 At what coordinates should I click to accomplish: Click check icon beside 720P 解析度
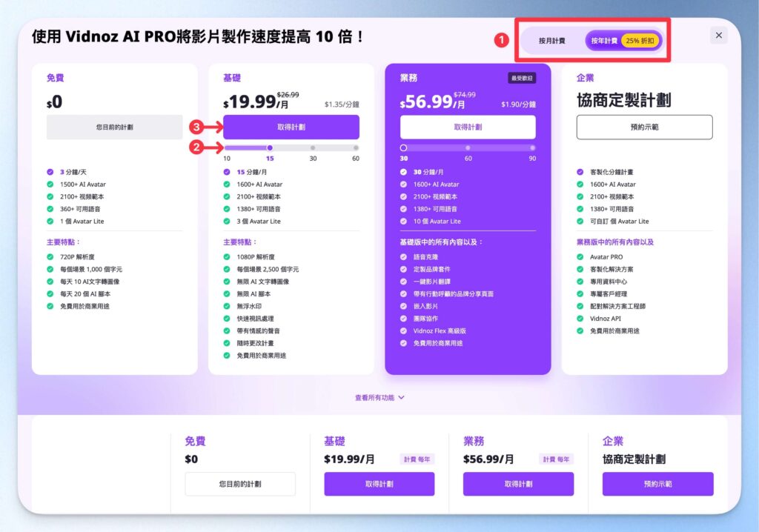[50, 256]
